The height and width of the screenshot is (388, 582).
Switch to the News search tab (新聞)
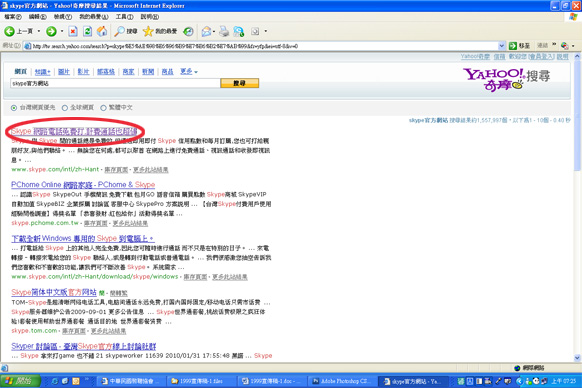pyautogui.click(x=148, y=72)
